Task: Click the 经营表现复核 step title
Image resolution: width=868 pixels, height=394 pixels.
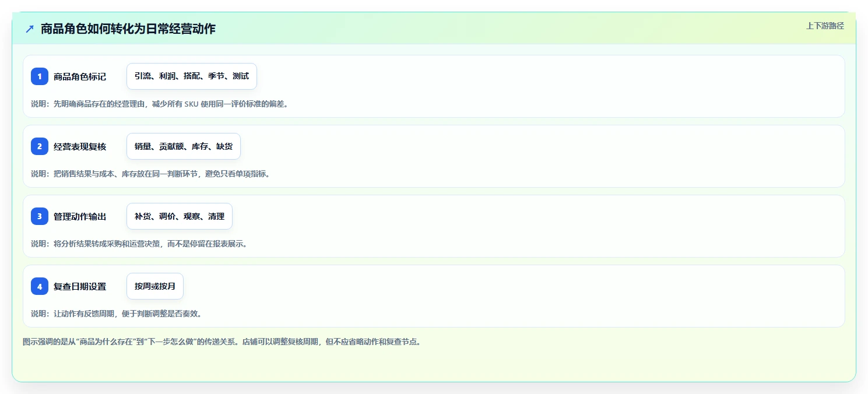Action: (80, 147)
